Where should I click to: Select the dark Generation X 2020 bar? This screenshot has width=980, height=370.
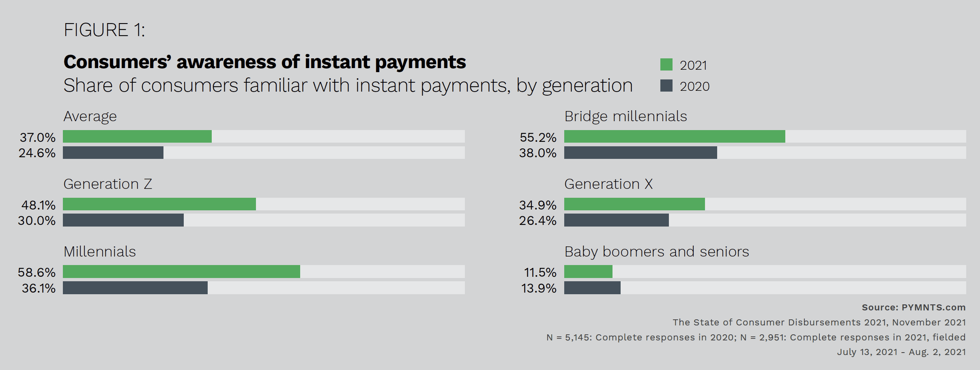click(617, 220)
